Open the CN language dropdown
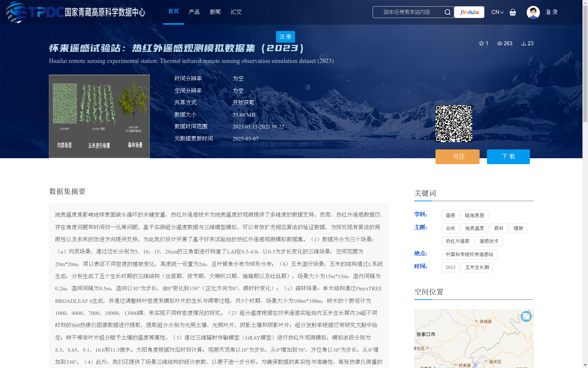Screen dimensions: 588x368 (x=498, y=12)
